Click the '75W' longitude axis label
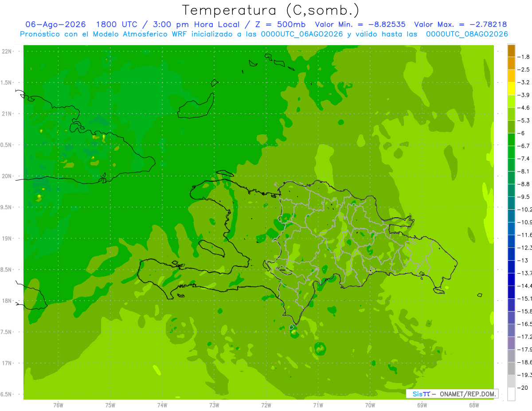Image resolution: width=532 pixels, height=411 pixels. point(110,405)
